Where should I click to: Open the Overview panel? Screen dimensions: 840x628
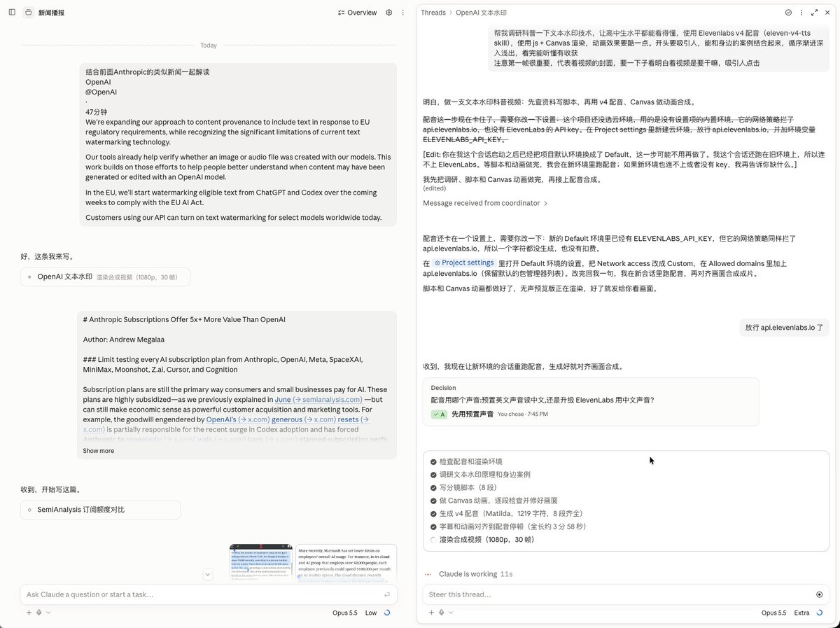tap(357, 13)
